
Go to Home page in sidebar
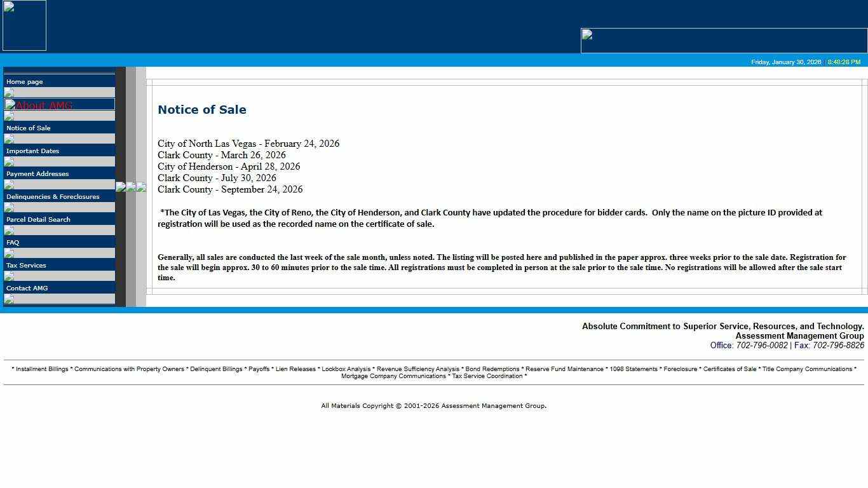25,82
